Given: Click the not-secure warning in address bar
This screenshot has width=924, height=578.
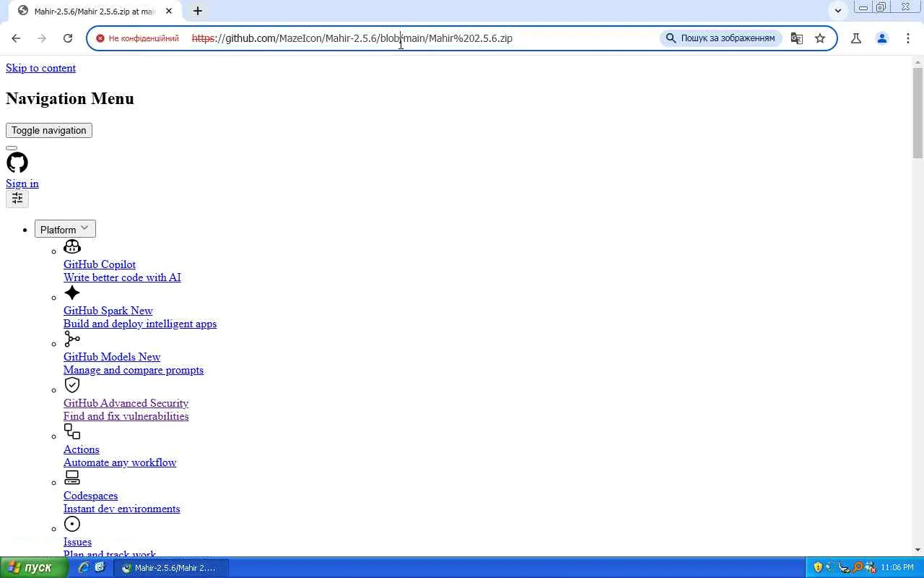Looking at the screenshot, I should click(x=137, y=38).
